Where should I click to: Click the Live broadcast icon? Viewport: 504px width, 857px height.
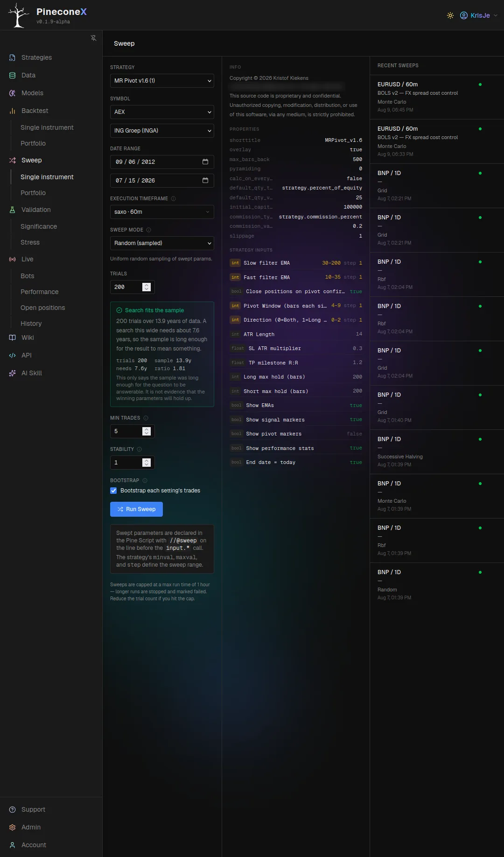[13, 259]
